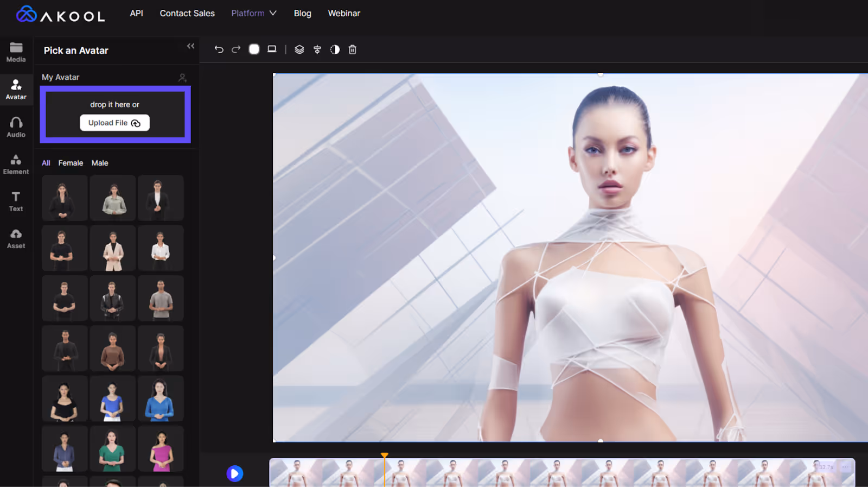Open the Element panel
This screenshot has width=868, height=487.
16,165
